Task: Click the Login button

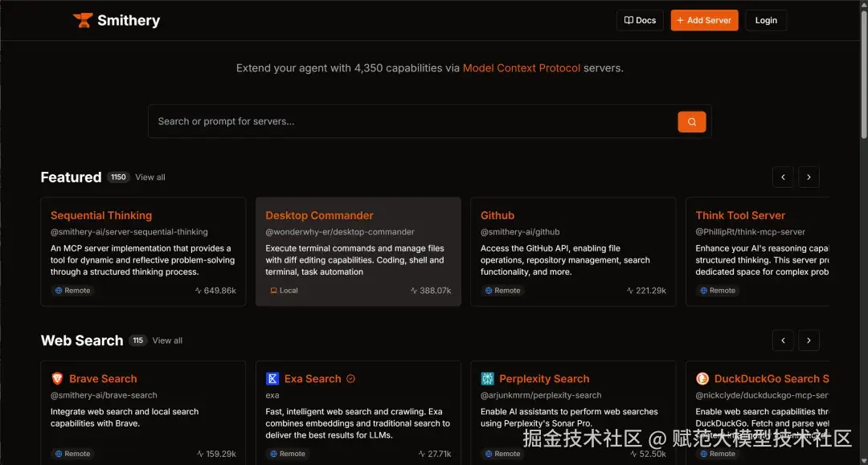Action: 766,20
